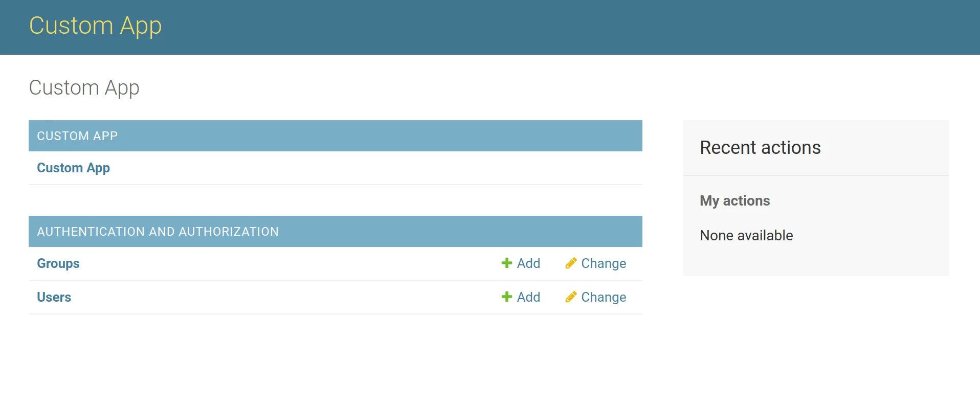Open the bold Custom App model link
This screenshot has width=980, height=406.
(73, 168)
